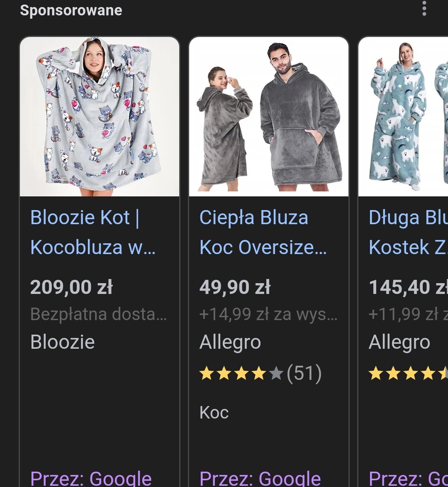Viewport: 448px width, 487px height.
Task: Open the Bloozie Kot cat hoodie image
Action: (100, 117)
